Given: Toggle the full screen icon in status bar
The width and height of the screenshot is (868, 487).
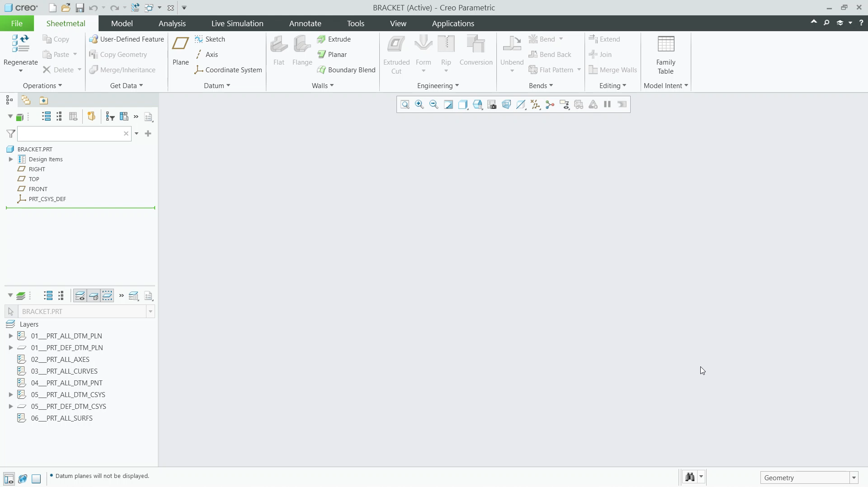Looking at the screenshot, I should click(36, 478).
